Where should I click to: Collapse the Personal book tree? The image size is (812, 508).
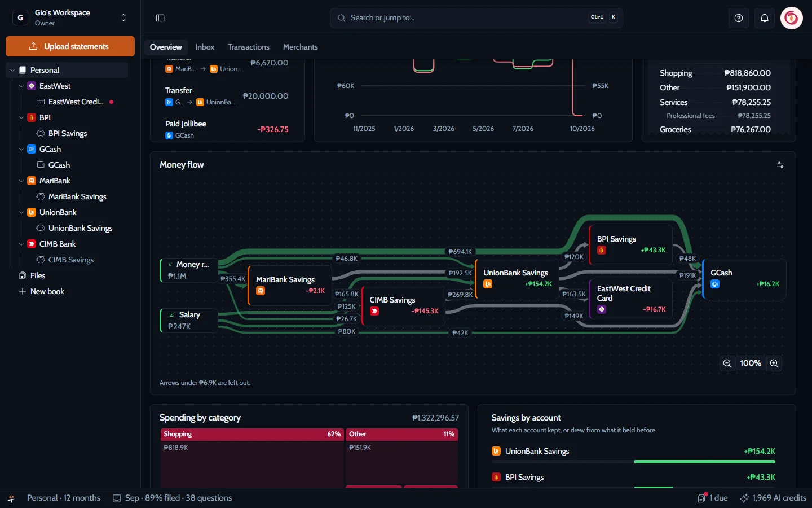(x=12, y=70)
